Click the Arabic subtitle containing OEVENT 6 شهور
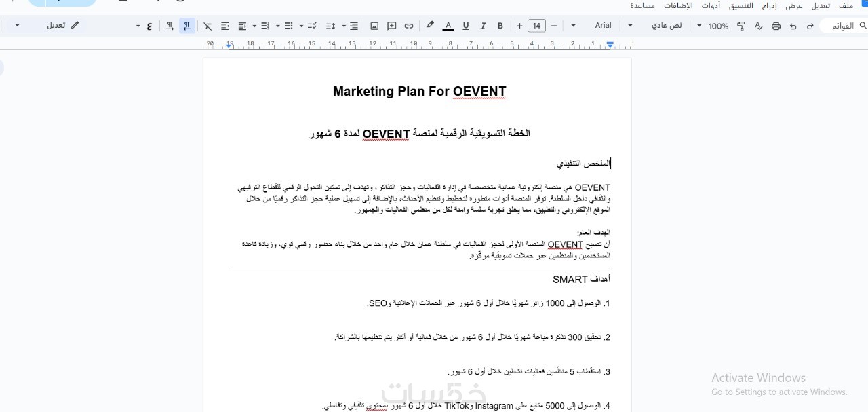This screenshot has height=412, width=868. click(x=420, y=134)
